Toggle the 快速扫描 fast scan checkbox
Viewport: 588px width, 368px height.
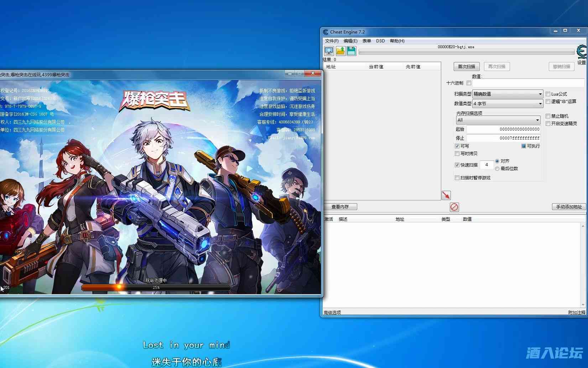(x=457, y=165)
